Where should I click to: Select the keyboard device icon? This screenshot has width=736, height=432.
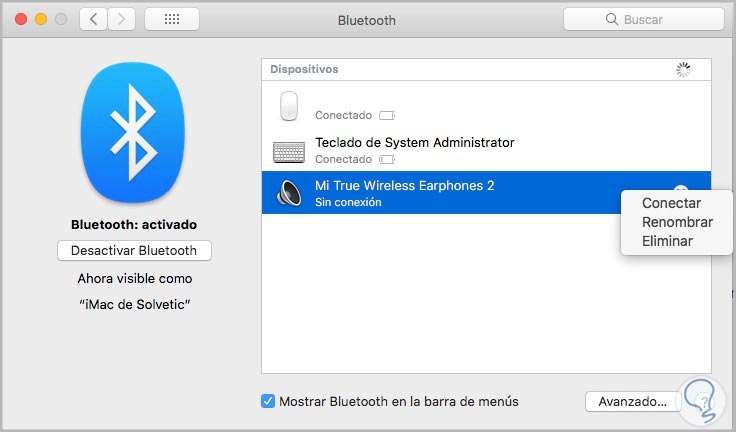pos(289,153)
